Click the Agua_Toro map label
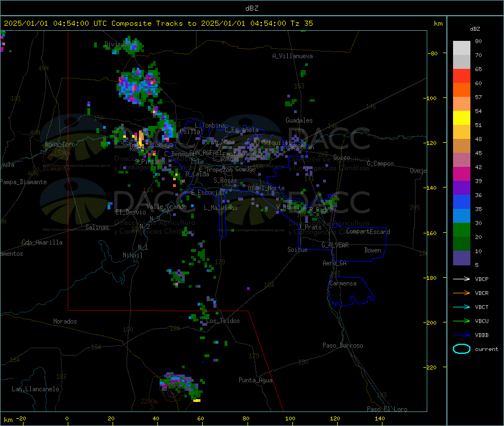 (x=60, y=144)
